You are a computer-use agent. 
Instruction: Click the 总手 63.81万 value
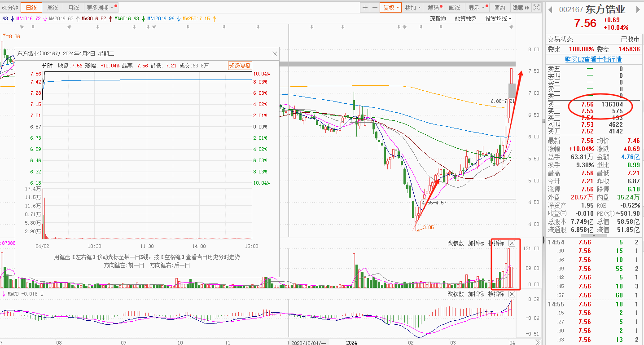click(582, 157)
